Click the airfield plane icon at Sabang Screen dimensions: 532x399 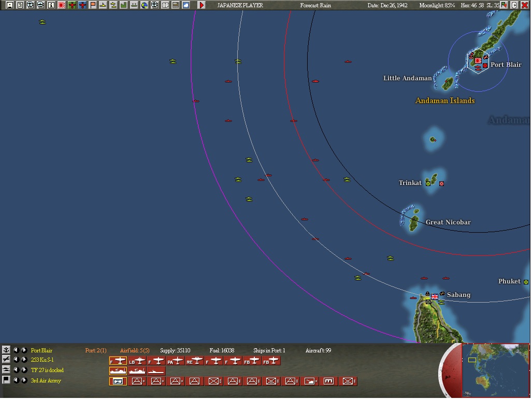coord(442,293)
